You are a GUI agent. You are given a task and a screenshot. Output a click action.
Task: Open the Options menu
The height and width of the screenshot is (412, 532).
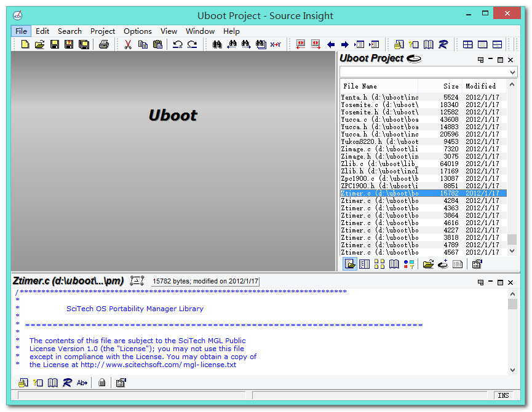[137, 31]
